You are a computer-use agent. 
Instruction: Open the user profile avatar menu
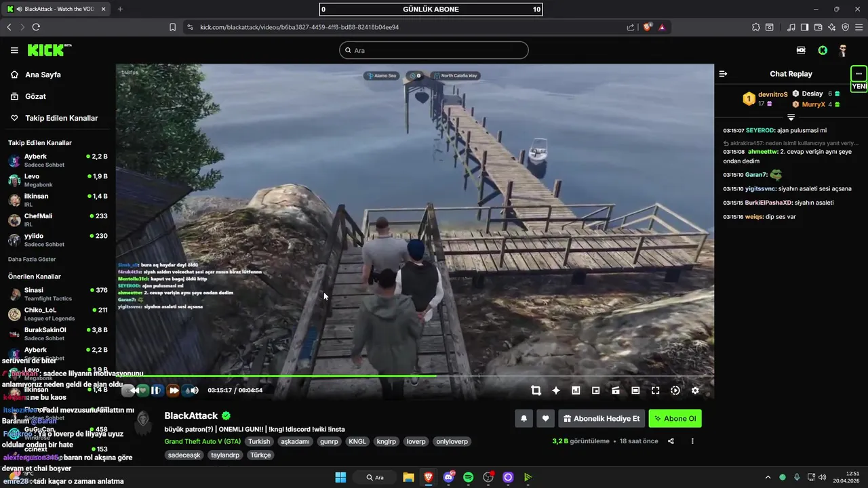843,50
